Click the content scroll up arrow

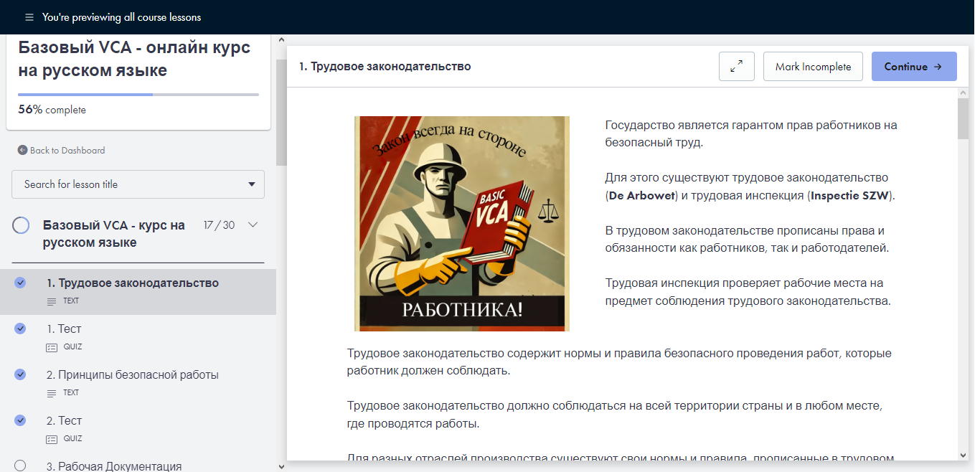point(962,93)
